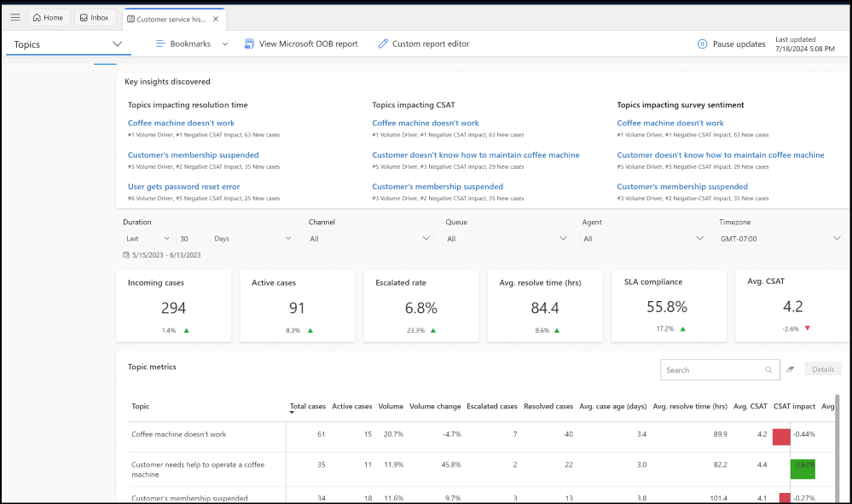Click the sort arrow under Total cases
852x504 pixels.
coord(292,413)
